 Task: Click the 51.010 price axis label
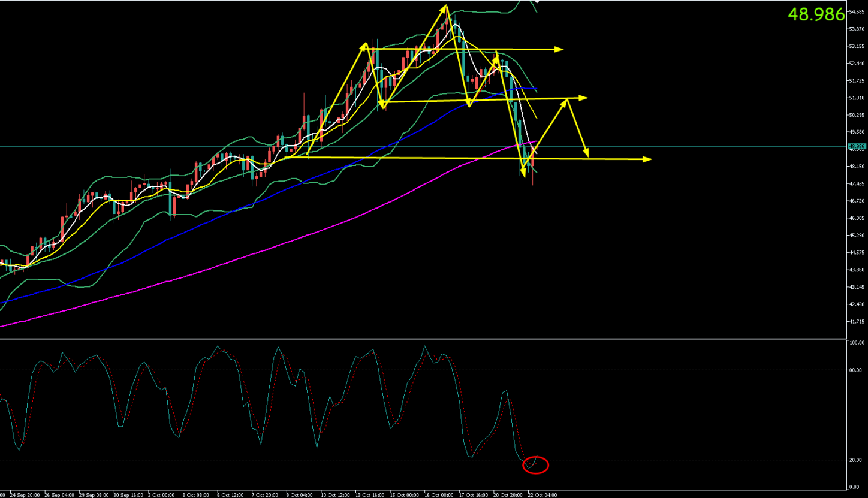(x=856, y=98)
